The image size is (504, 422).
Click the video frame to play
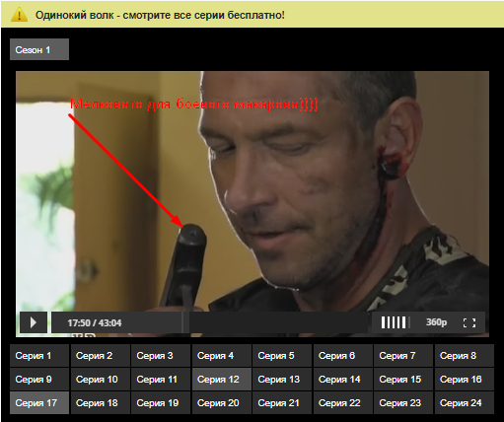pos(252,190)
